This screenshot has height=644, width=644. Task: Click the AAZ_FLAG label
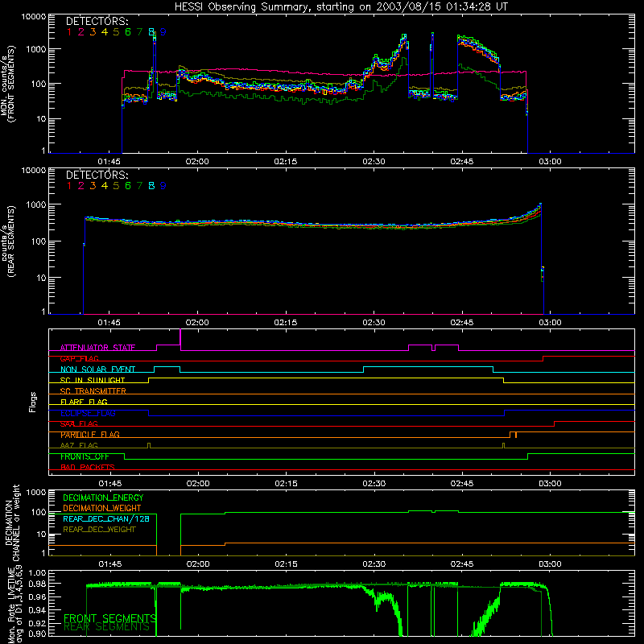[79, 446]
